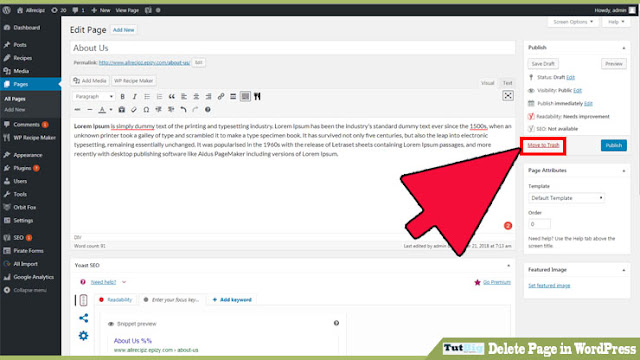640x360 pixels.
Task: Click the Order number field
Action: (x=539, y=224)
